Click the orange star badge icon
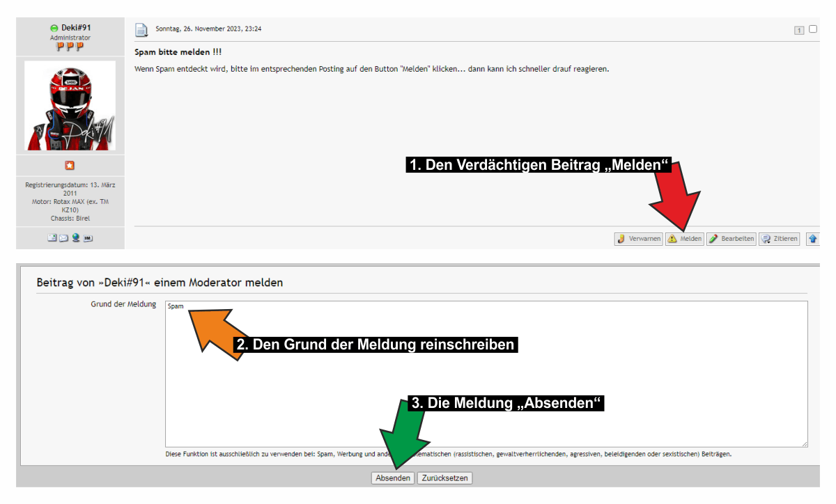 click(x=70, y=166)
